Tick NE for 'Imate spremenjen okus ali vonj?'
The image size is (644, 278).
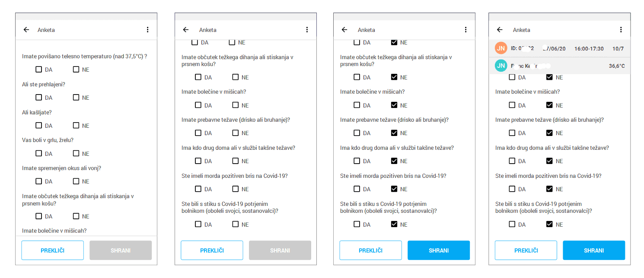[76, 181]
